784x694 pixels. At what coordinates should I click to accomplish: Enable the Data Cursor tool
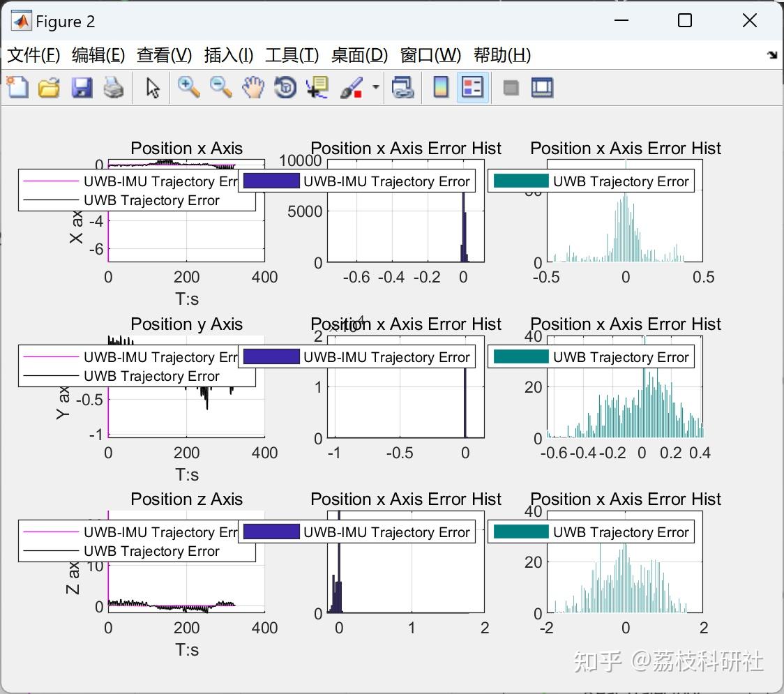tap(317, 87)
